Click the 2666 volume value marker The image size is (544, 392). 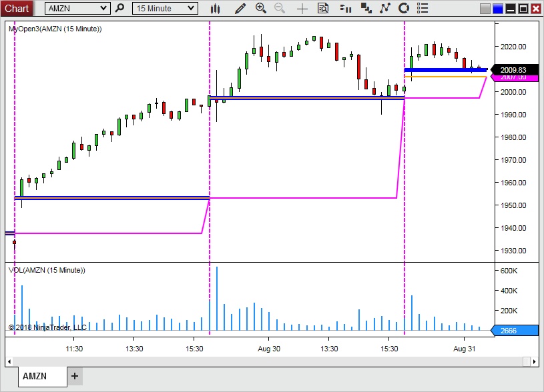click(514, 331)
